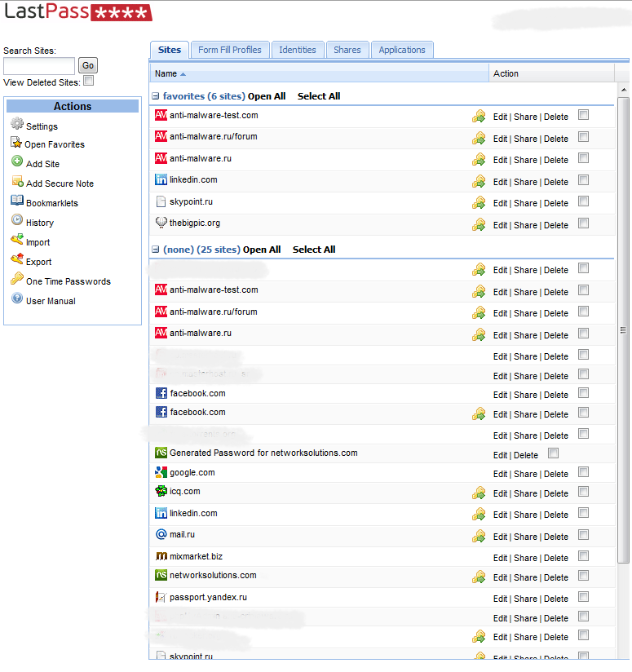Click the One Time Passwords key icon
Screen dimensions: 632x672
(x=17, y=279)
